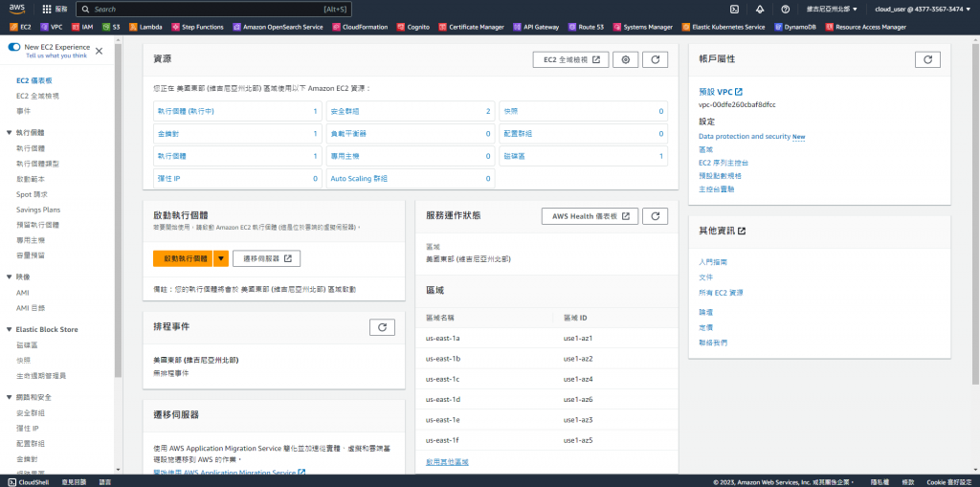Click the AWS logo home icon
This screenshot has height=487, width=980.
click(16, 9)
